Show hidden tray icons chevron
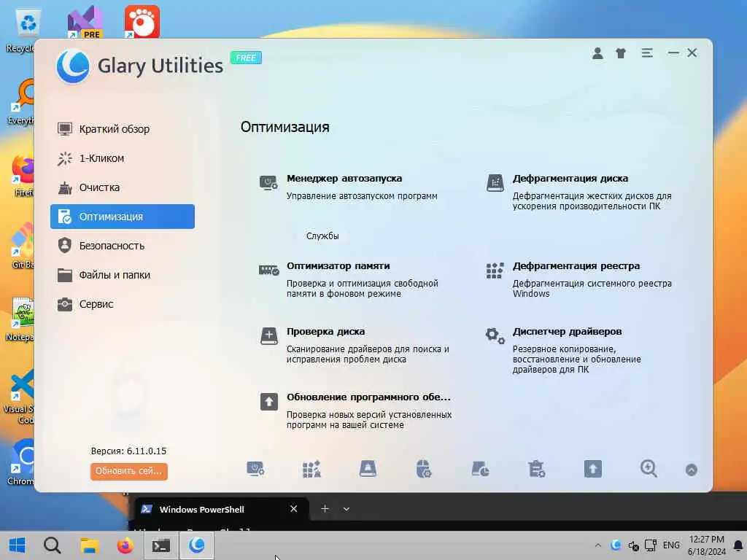 coord(598,545)
